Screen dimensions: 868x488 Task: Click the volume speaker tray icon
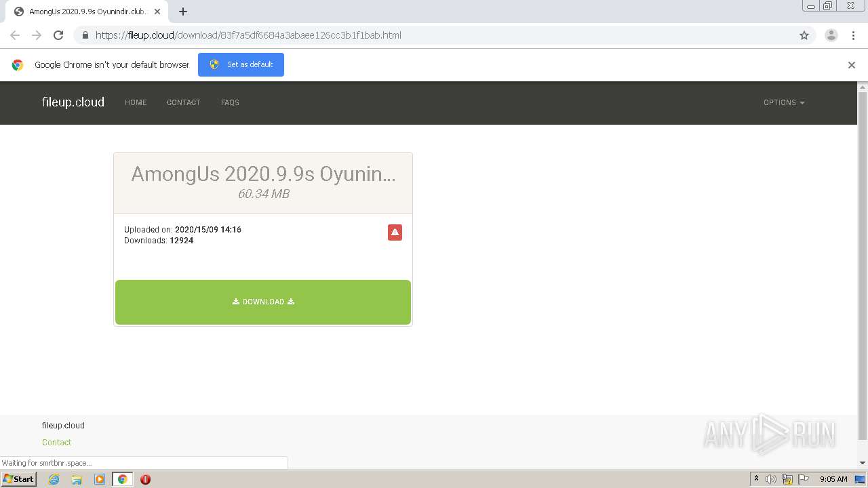click(771, 479)
